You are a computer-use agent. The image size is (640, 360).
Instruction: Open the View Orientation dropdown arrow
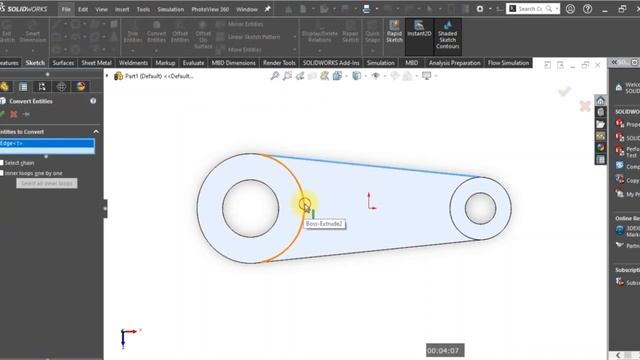tap(346, 76)
